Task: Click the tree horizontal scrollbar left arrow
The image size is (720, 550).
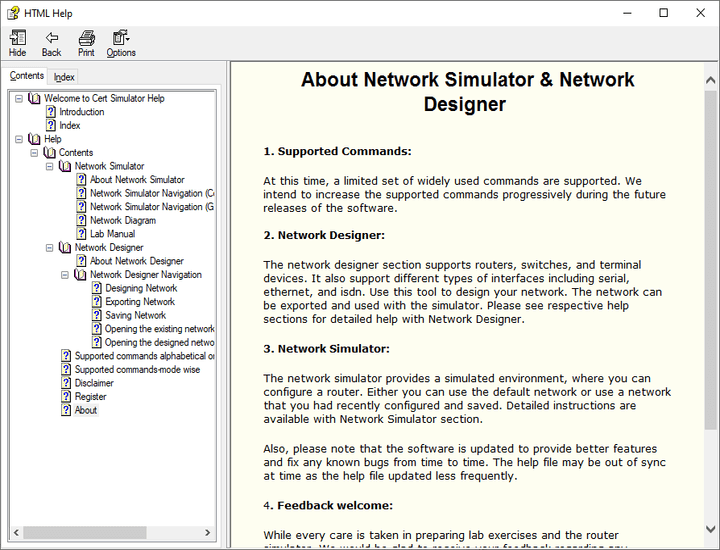Action: (x=16, y=533)
